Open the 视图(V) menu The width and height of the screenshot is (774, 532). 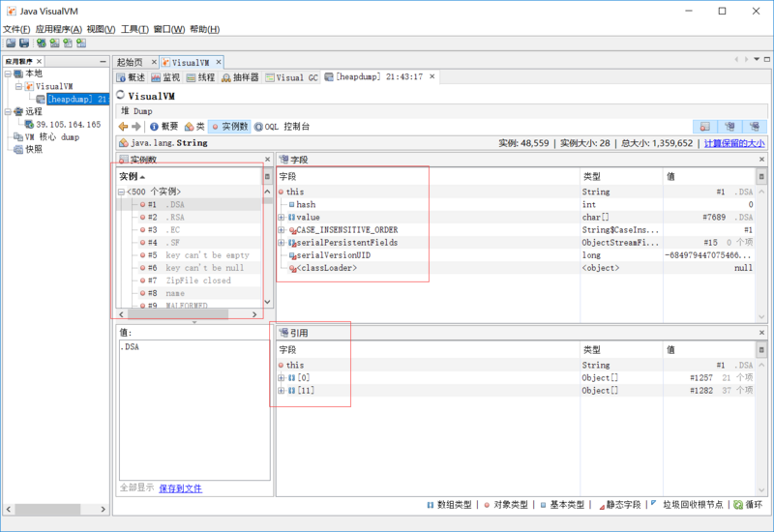pos(102,29)
